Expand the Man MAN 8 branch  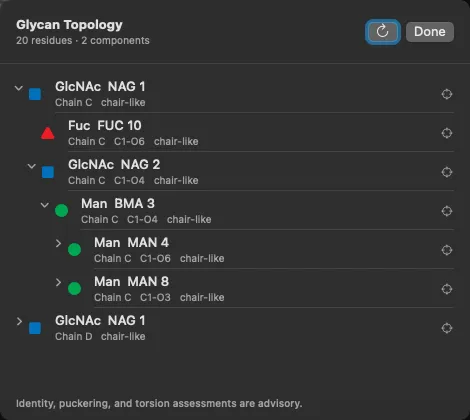[x=58, y=282]
